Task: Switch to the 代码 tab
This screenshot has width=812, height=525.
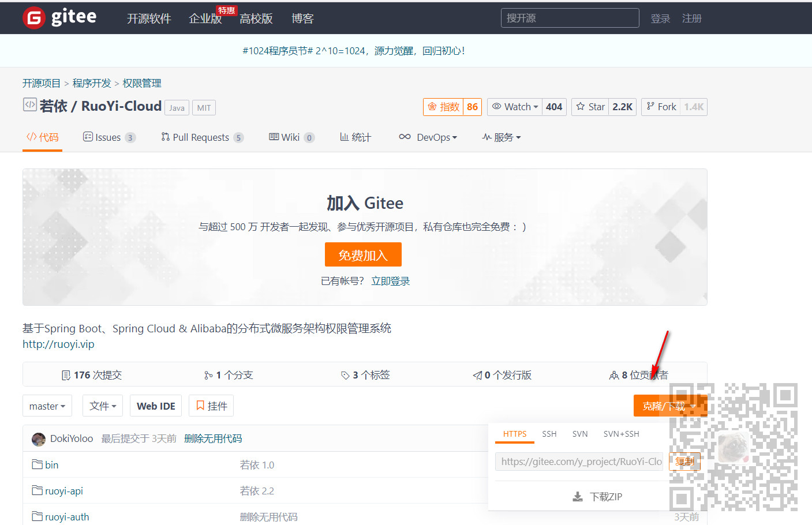Action: pyautogui.click(x=42, y=137)
